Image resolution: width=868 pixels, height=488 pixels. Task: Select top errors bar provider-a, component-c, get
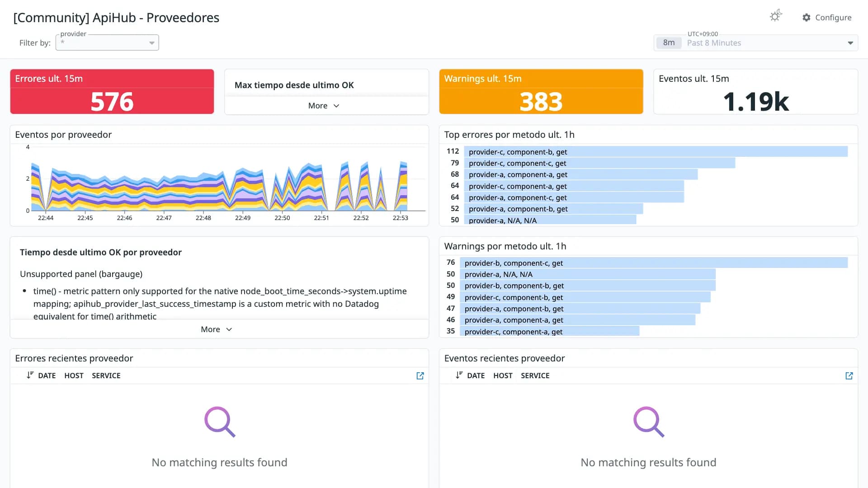point(574,197)
